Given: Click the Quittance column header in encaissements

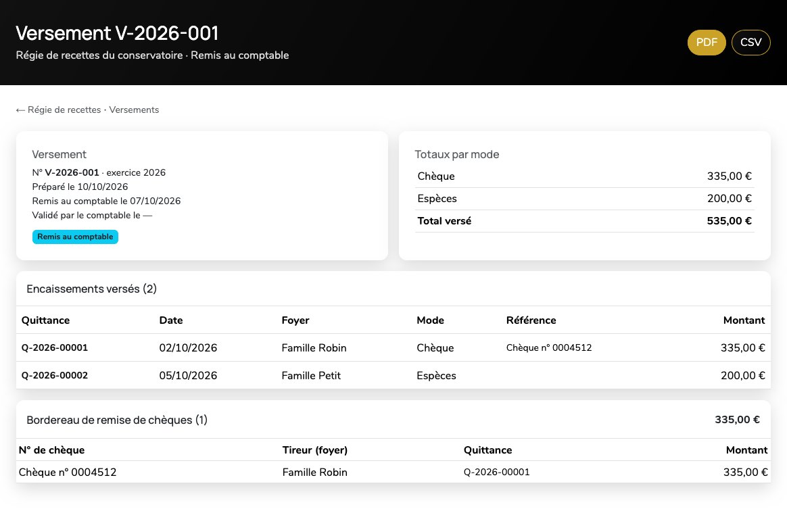Looking at the screenshot, I should (x=46, y=320).
